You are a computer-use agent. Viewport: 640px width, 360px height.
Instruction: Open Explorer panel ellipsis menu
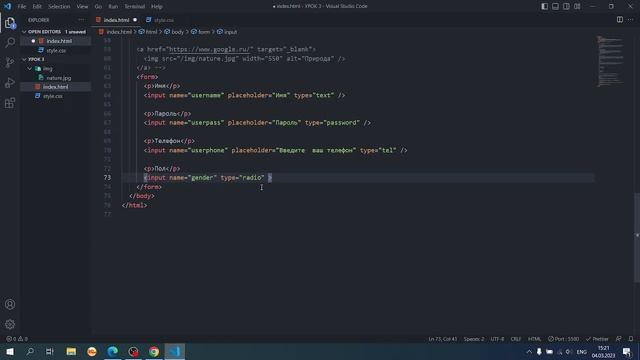click(81, 20)
